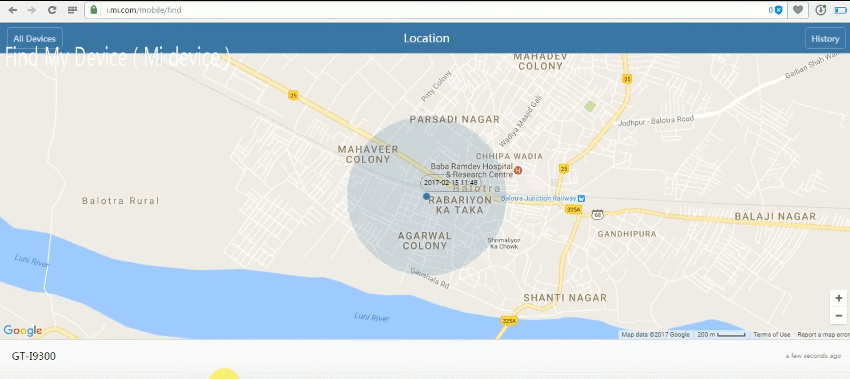Click the address bar URL field
Image resolution: width=850 pixels, height=379 pixels.
(x=434, y=10)
